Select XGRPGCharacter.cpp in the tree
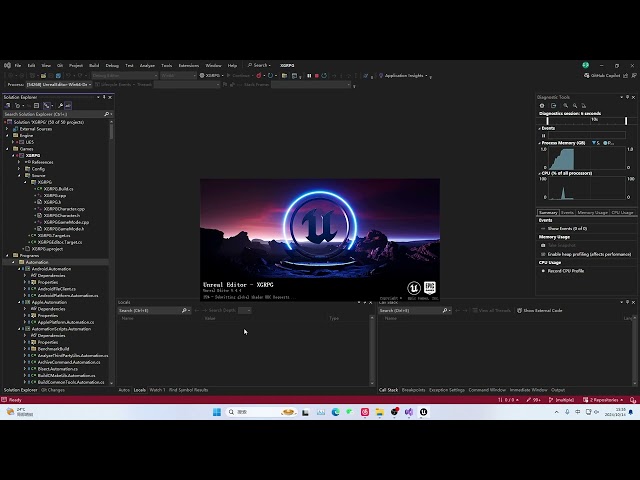The width and height of the screenshot is (640, 480). 64,209
